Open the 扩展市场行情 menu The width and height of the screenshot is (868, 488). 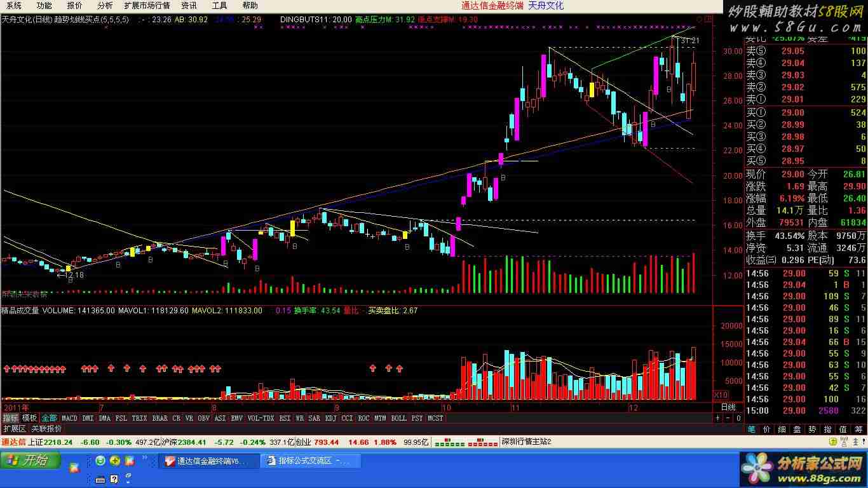coord(147,6)
